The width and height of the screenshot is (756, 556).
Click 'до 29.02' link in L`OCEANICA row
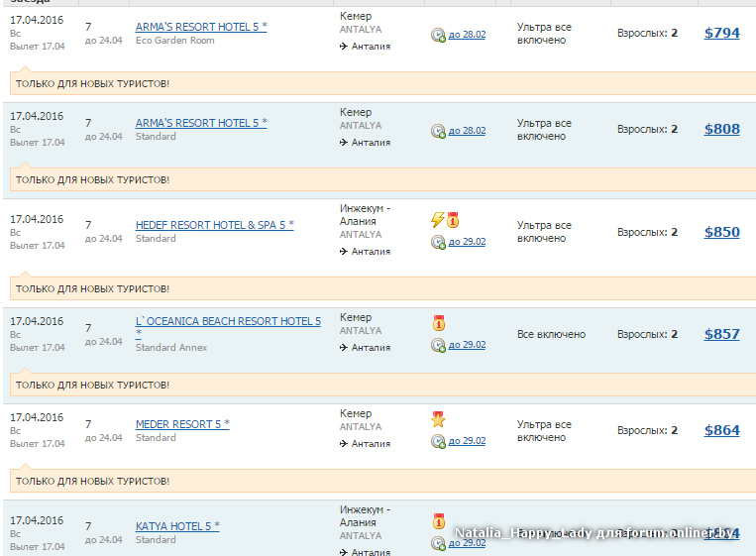[x=467, y=345]
